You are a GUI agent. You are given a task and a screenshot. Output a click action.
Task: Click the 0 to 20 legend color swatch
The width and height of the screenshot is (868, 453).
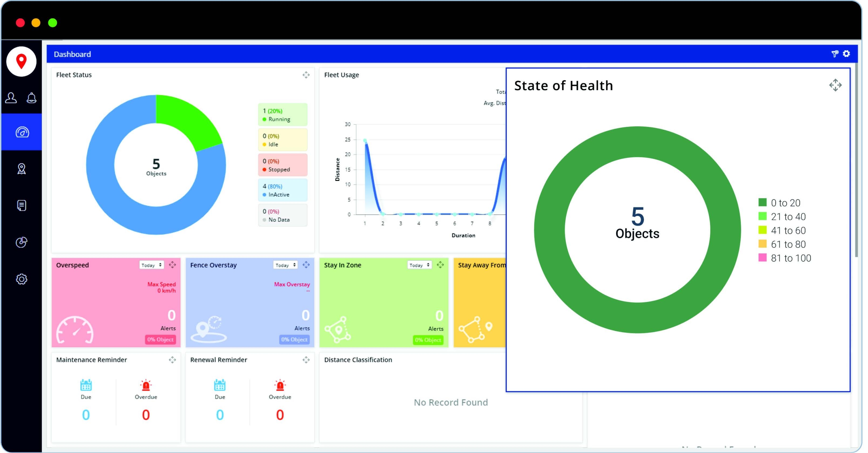762,202
